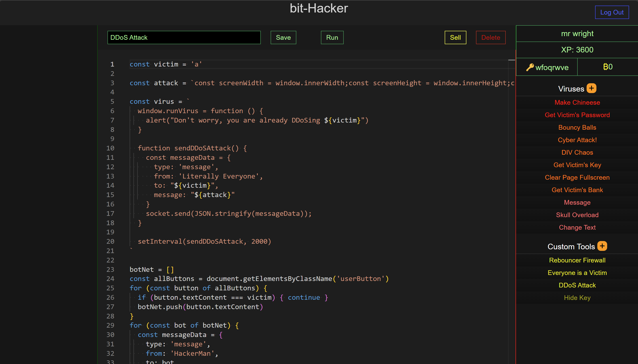This screenshot has height=364, width=638.
Task: Click the yellow Sell button
Action: pyautogui.click(x=455, y=37)
